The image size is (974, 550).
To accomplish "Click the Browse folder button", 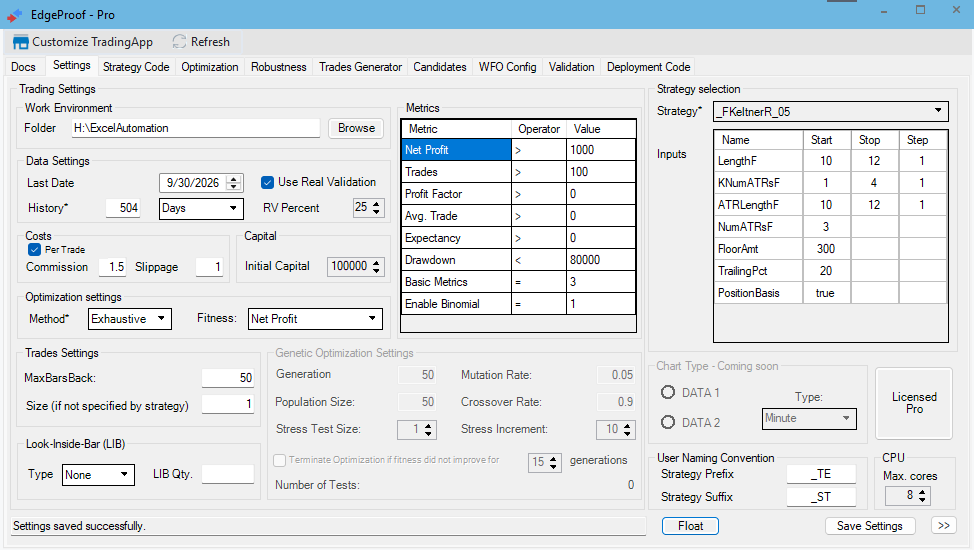I will [x=356, y=128].
